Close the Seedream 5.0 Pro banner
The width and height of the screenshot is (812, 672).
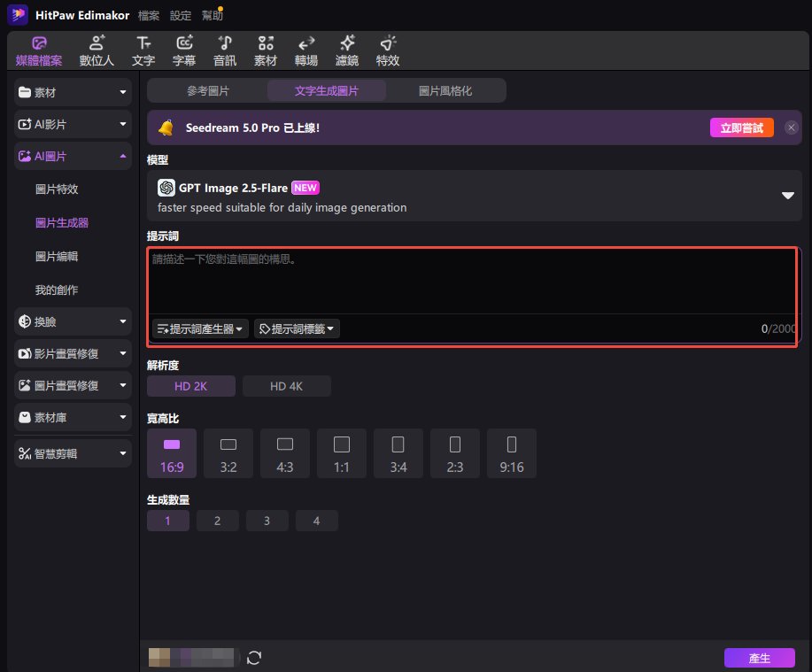(791, 127)
